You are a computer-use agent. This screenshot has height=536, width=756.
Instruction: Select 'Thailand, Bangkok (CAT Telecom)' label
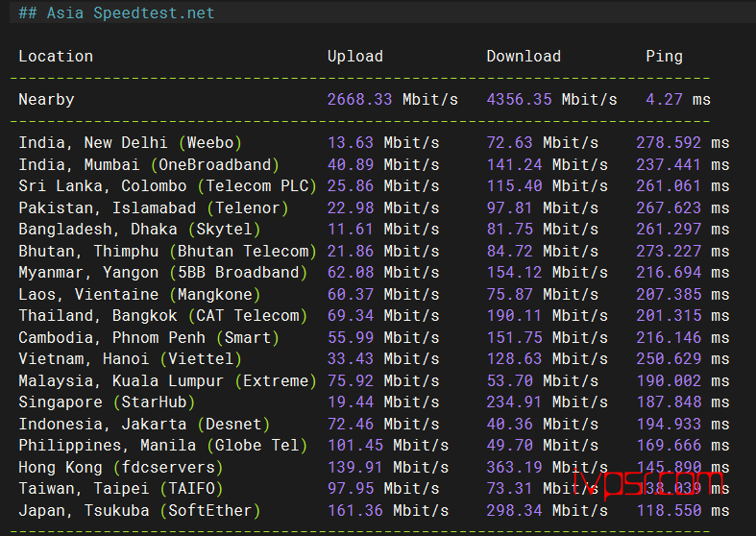pos(163,316)
